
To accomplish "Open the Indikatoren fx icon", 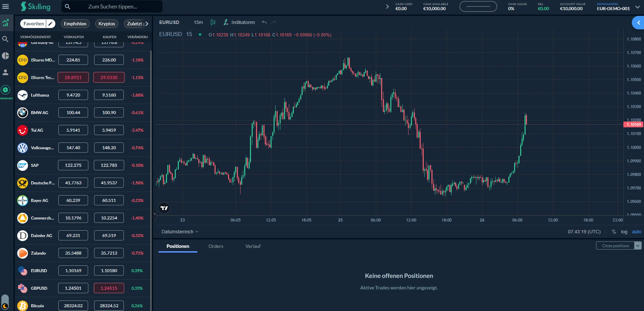I will 226,22.
